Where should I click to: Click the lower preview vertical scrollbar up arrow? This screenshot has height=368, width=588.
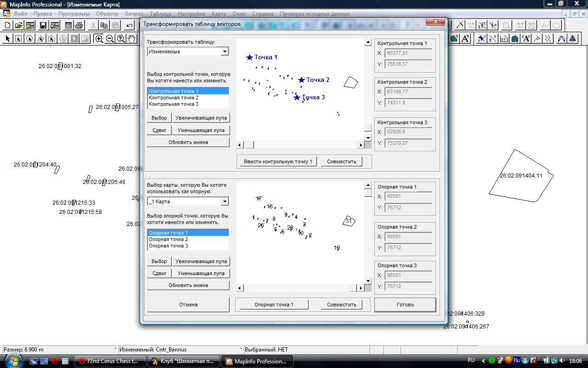[x=368, y=185]
